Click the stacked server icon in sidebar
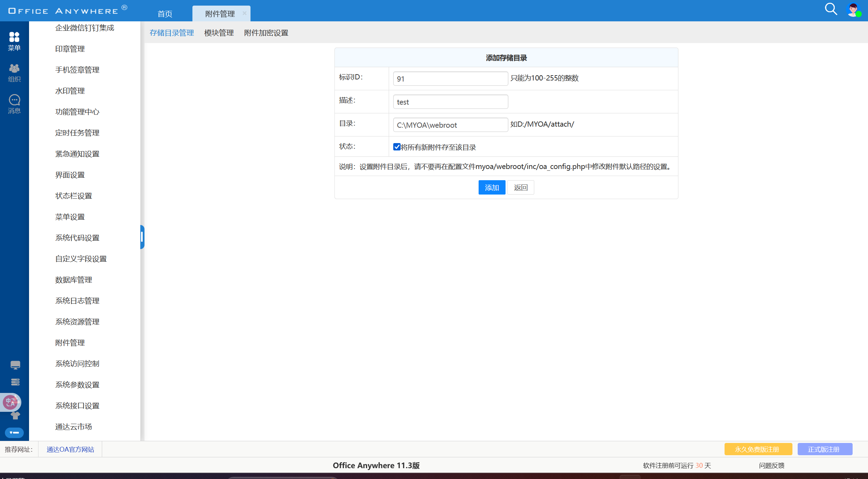868x479 pixels. click(15, 382)
